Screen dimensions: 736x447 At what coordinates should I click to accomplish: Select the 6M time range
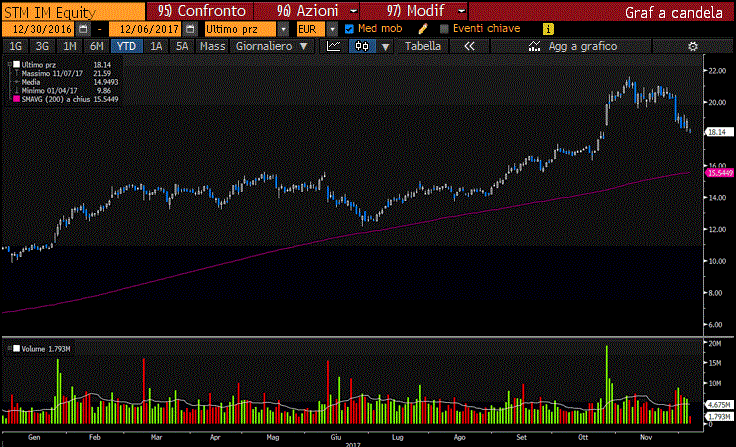click(x=97, y=46)
